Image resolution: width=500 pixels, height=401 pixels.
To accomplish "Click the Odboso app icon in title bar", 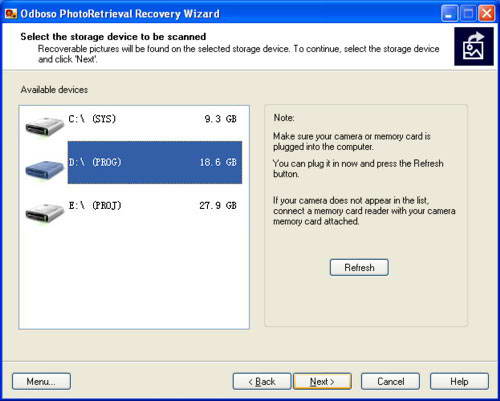I will (x=11, y=14).
